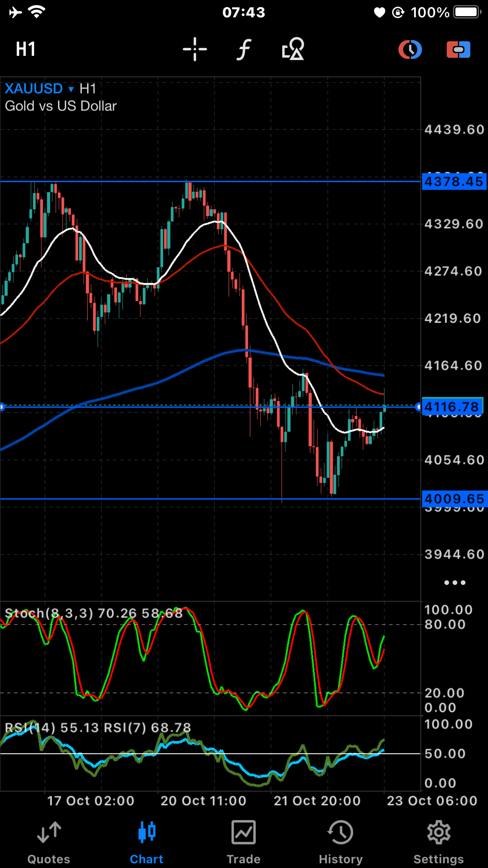The width and height of the screenshot is (488, 868).
Task: Tap the 07:43 clock in status bar
Action: (x=244, y=13)
